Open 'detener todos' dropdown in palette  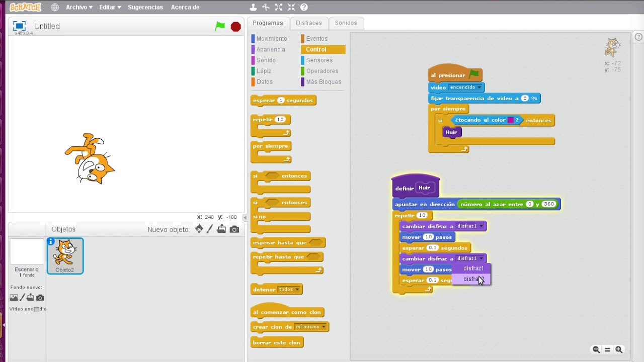point(289,290)
